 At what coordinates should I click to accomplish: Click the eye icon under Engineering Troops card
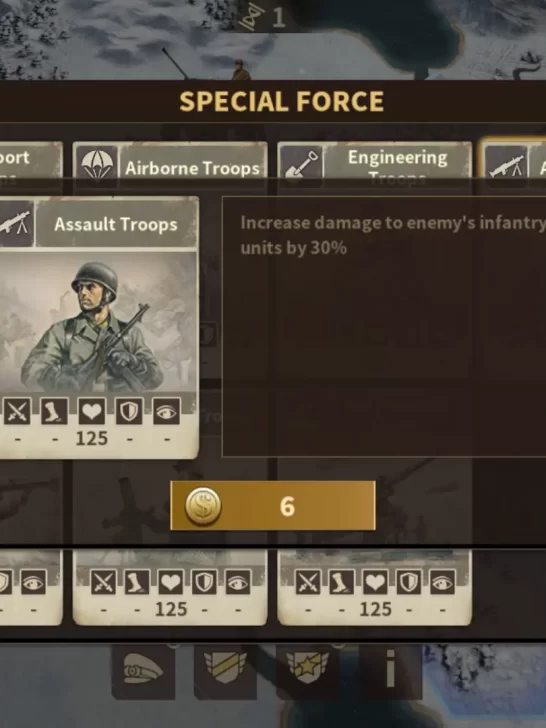click(442, 582)
